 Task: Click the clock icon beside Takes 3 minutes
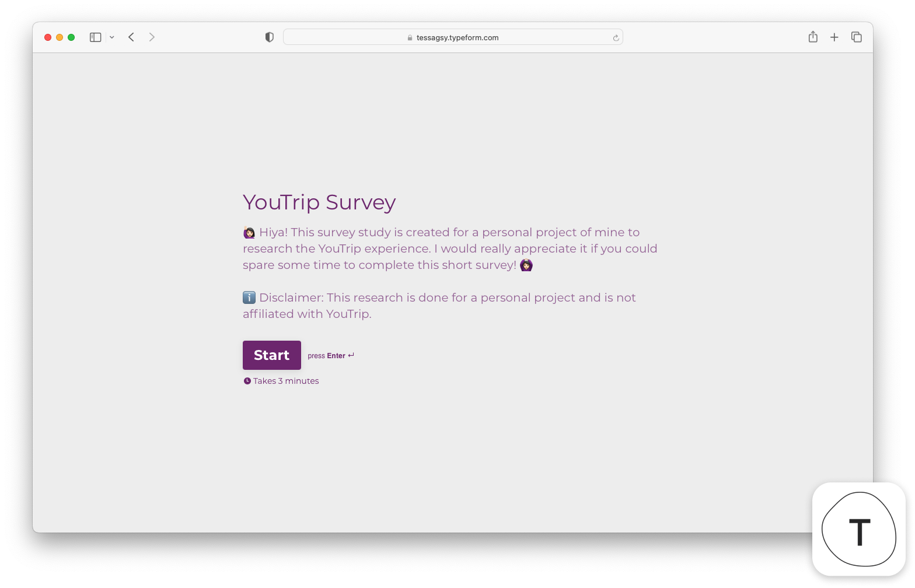coord(247,380)
